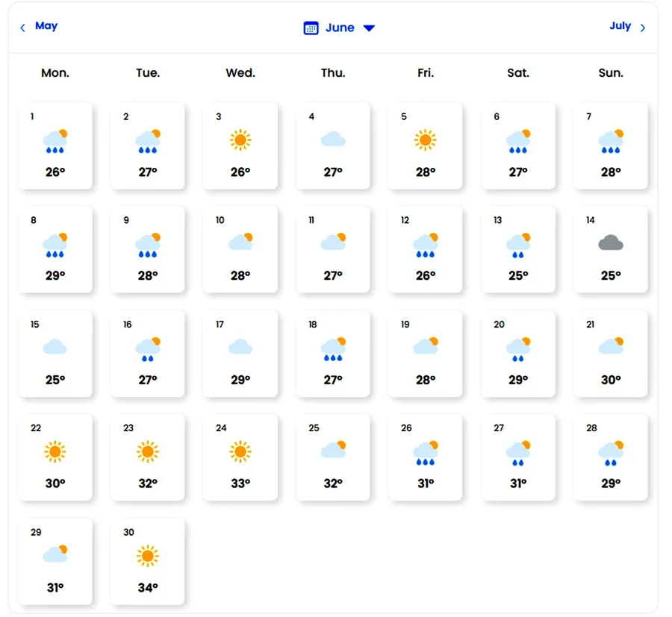
Task: Click the Wed. column header
Action: tap(240, 73)
